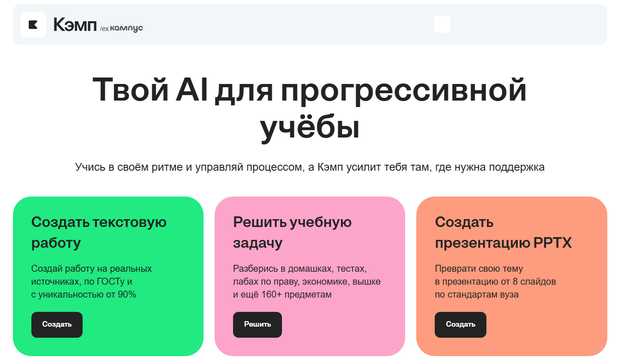Click the subtitle starting with Учись в своём ритме

(x=310, y=167)
